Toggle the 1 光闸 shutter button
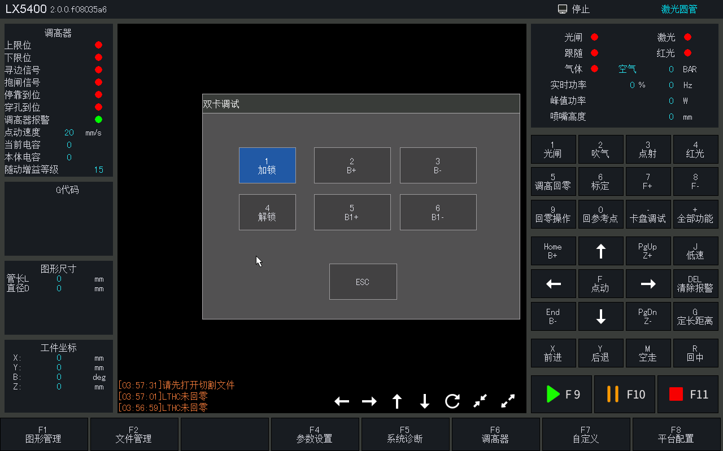Screen dimensions: 723x451 click(x=553, y=149)
